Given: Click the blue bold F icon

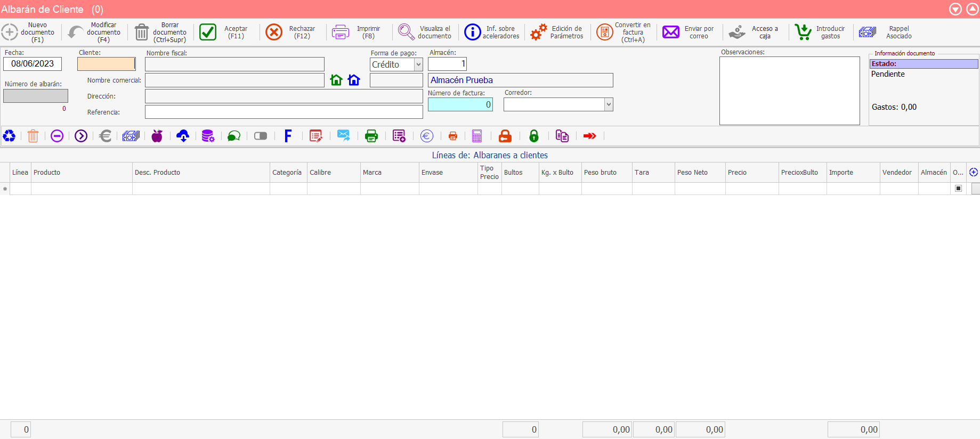Looking at the screenshot, I should (288, 136).
